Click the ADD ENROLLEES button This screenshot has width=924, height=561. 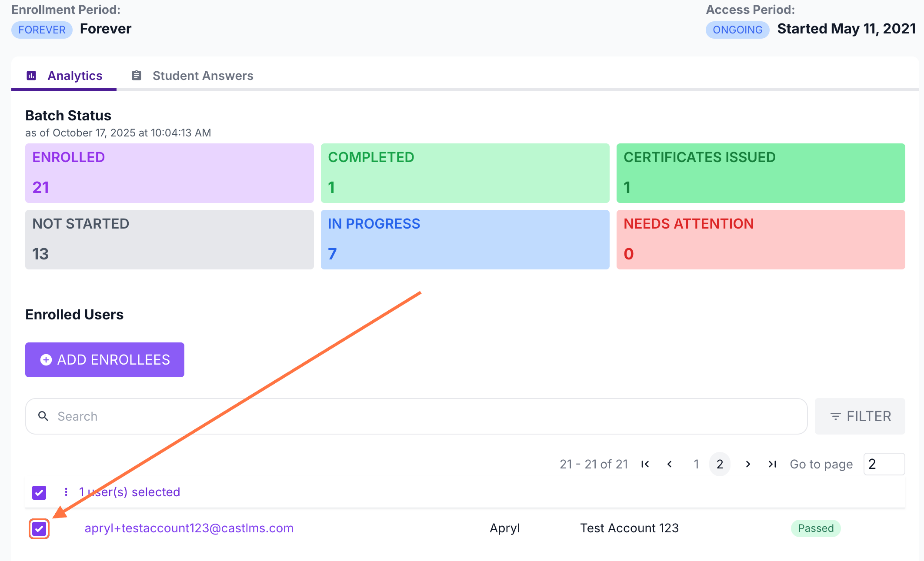(105, 360)
